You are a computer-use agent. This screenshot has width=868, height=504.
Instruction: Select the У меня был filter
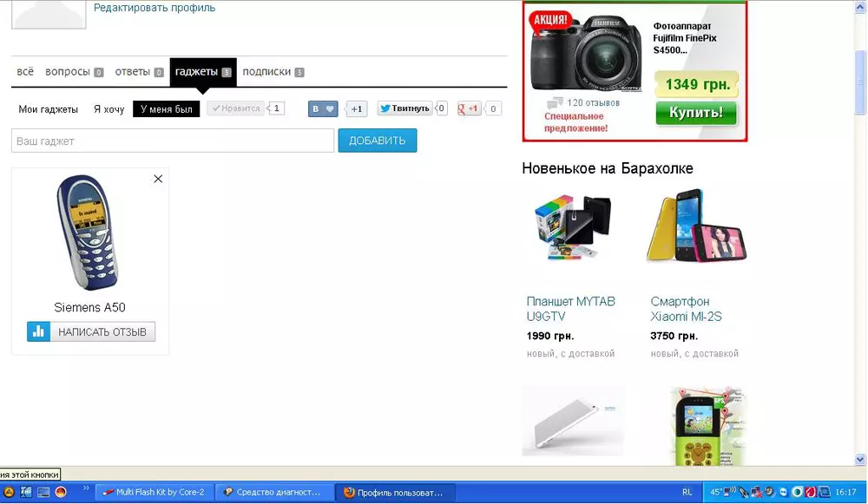(167, 109)
